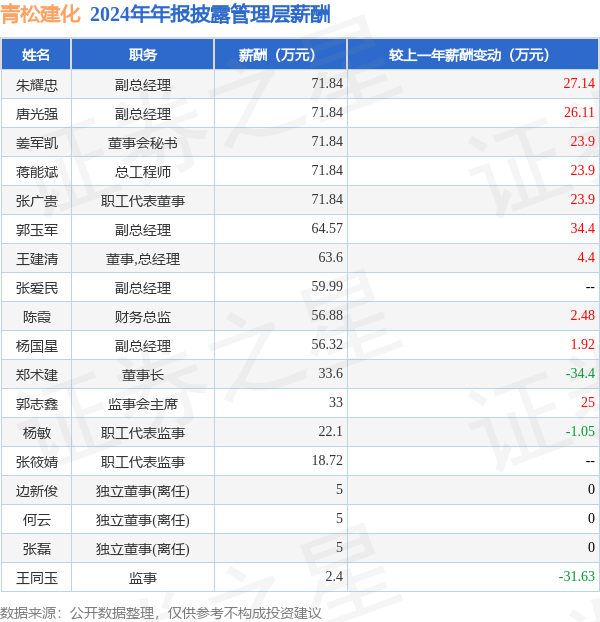Image resolution: width=600 pixels, height=622 pixels.
Task: Select the name 朱耀忠
Action: 36,85
